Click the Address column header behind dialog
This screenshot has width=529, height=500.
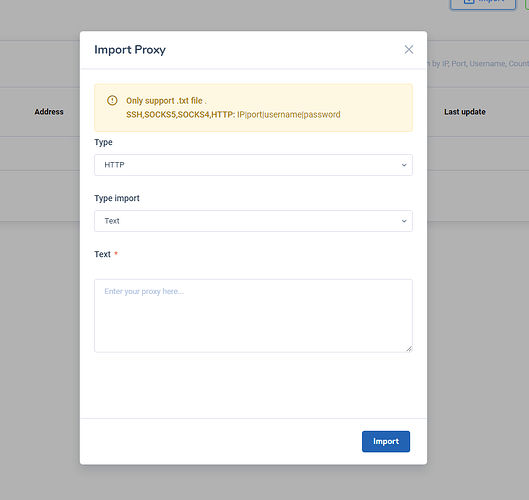click(x=49, y=112)
